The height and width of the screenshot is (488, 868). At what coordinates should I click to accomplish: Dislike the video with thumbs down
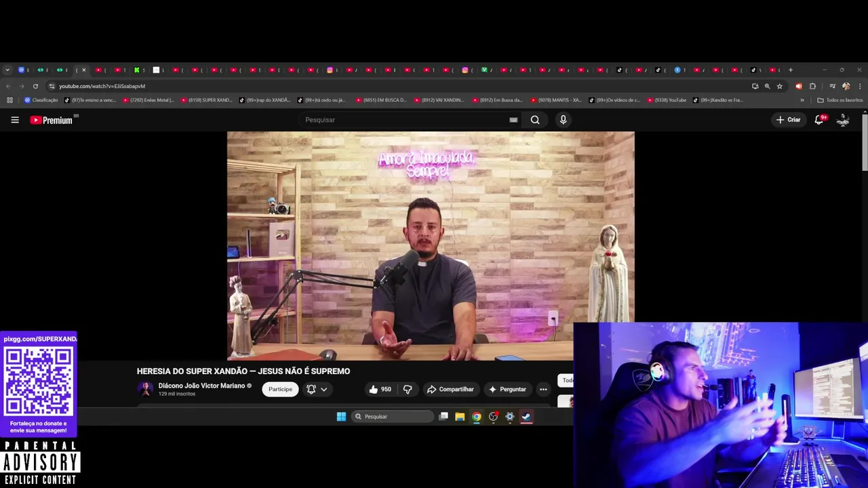(x=408, y=389)
